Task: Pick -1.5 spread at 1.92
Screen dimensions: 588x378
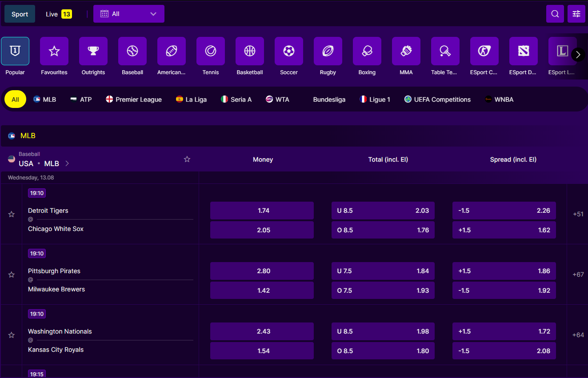Action: tap(504, 290)
